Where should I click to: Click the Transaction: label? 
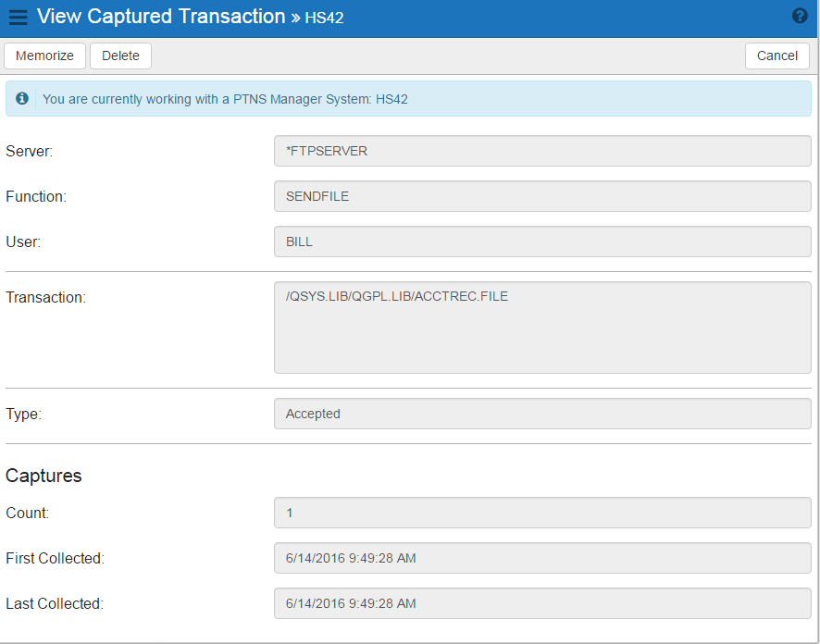point(46,297)
